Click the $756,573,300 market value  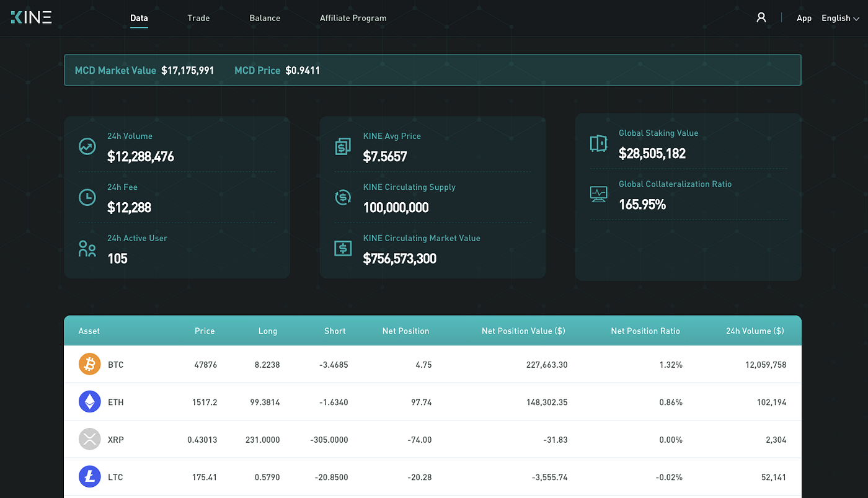click(x=399, y=259)
